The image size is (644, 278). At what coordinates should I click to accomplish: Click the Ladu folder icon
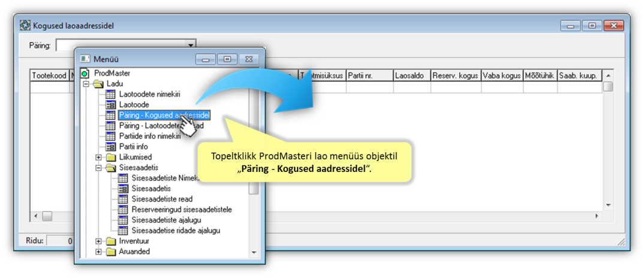[x=98, y=84]
